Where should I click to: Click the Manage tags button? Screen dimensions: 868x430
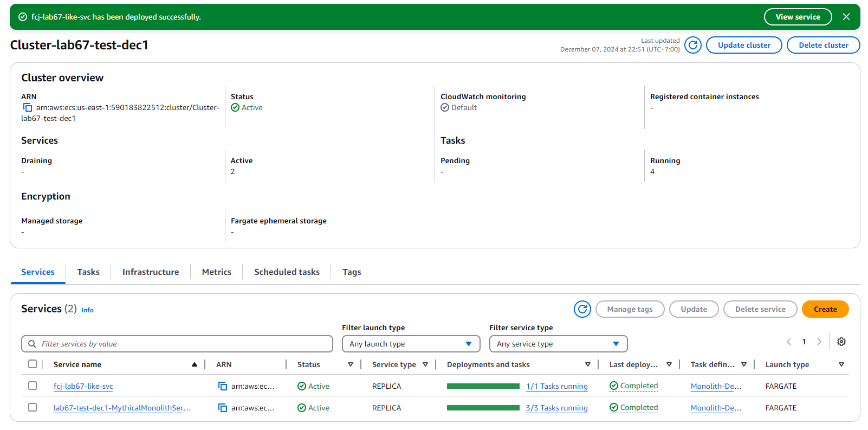pyautogui.click(x=630, y=309)
